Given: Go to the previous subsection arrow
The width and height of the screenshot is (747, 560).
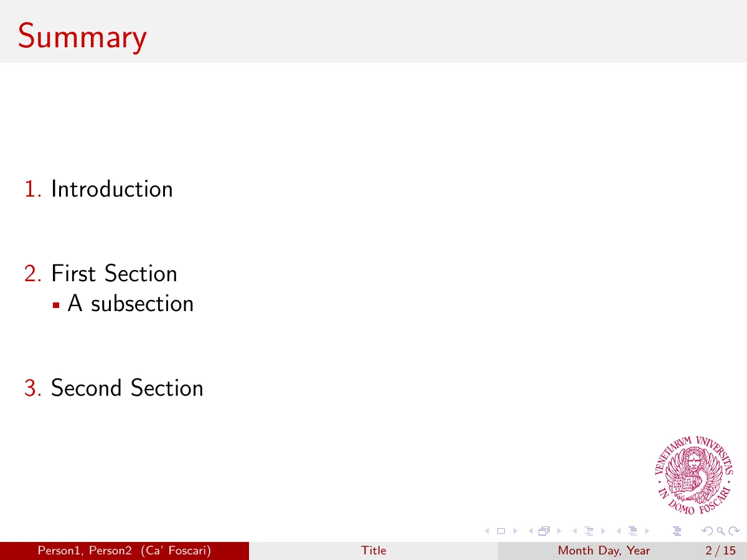Looking at the screenshot, I should pos(574,531).
